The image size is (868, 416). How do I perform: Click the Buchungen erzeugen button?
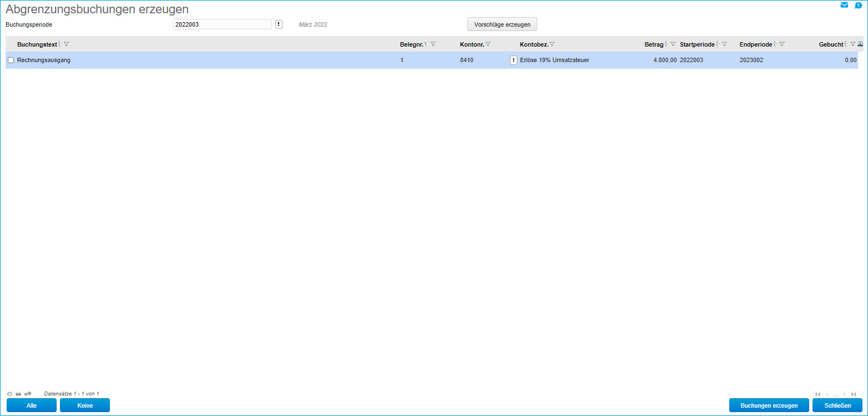pyautogui.click(x=769, y=405)
